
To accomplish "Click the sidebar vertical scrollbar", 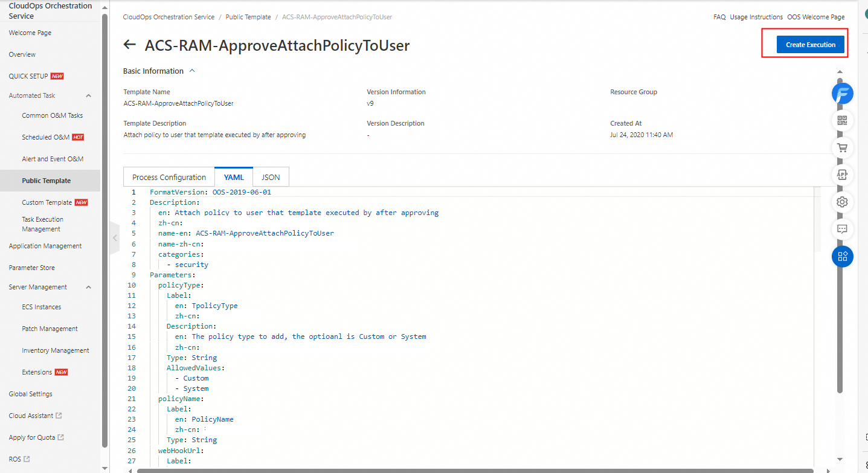I will (x=104, y=230).
